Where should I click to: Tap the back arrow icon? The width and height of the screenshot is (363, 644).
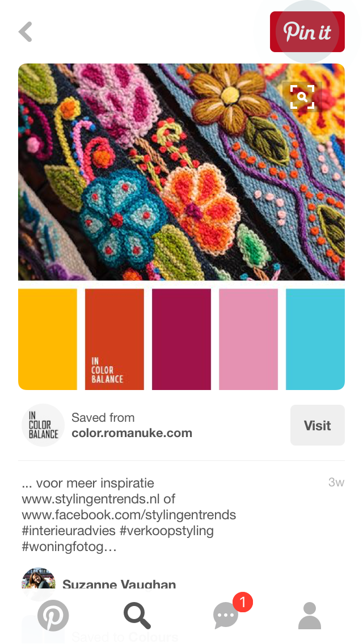26,32
